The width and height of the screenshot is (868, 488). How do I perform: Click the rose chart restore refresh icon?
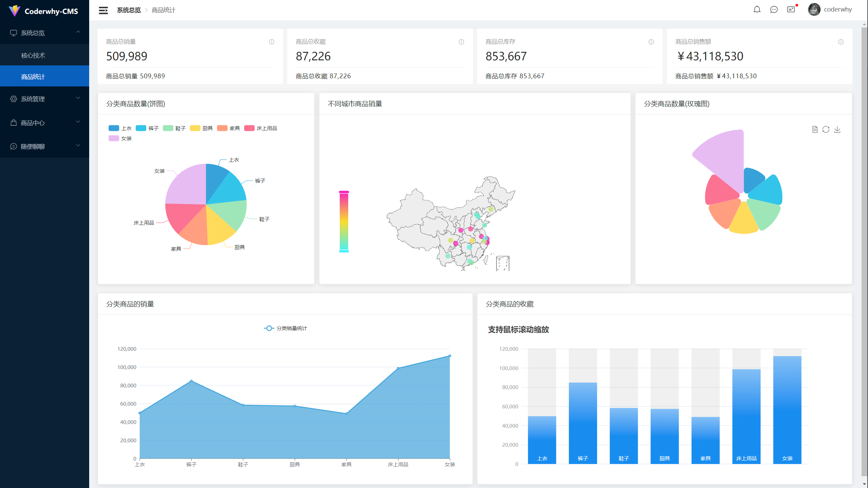point(826,129)
